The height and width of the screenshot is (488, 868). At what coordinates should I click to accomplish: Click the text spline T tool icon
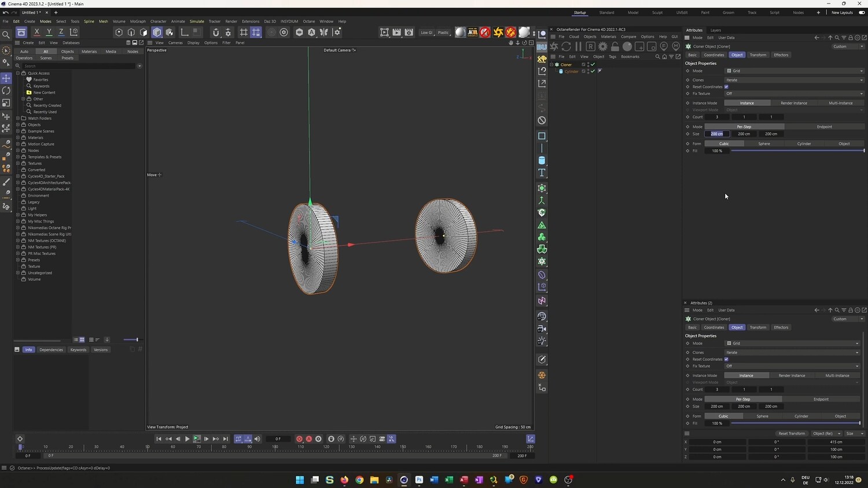coord(542,173)
